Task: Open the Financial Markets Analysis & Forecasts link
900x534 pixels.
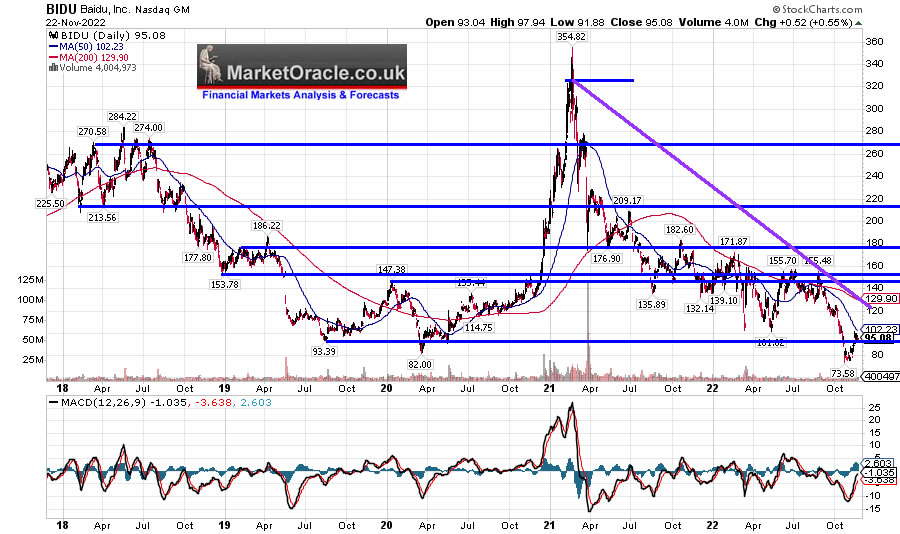Action: click(301, 95)
